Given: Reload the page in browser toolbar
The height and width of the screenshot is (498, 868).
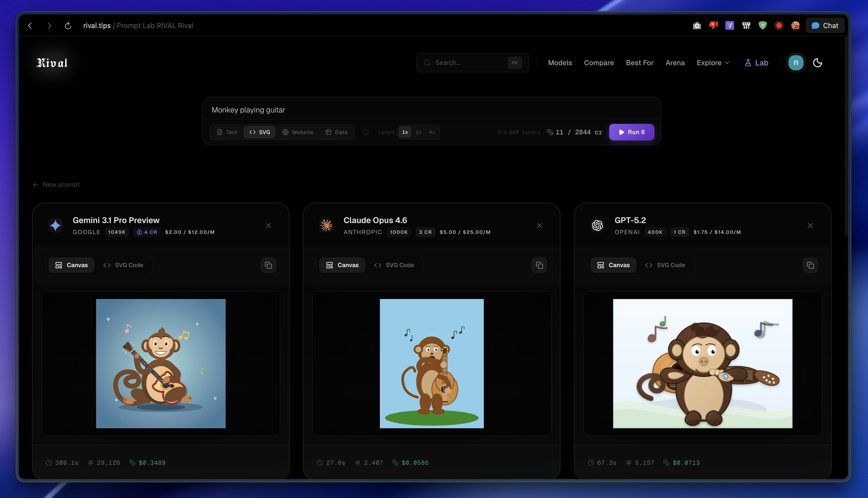Looking at the screenshot, I should [68, 26].
